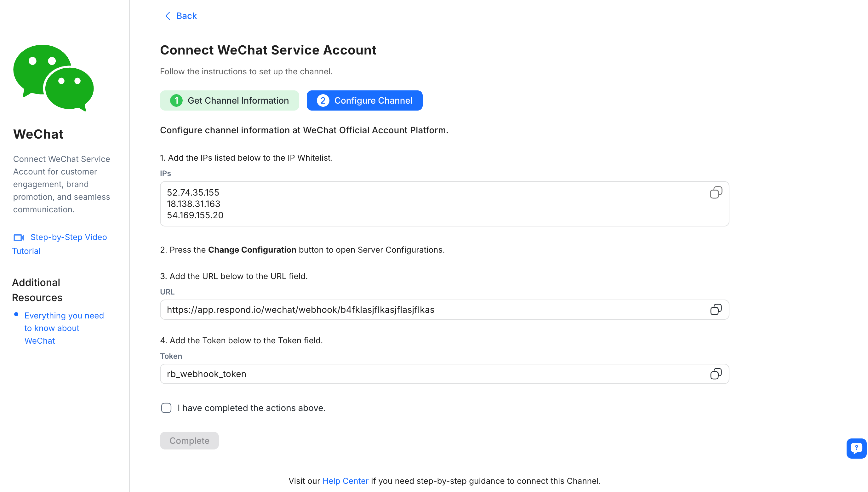Copy the webhook URL
The height and width of the screenshot is (492, 868).
(716, 310)
